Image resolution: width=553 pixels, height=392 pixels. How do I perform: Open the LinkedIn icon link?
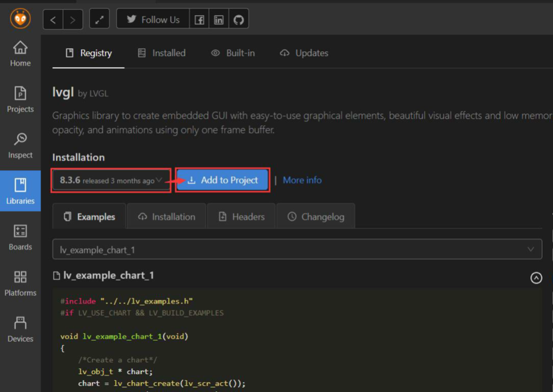pyautogui.click(x=219, y=19)
